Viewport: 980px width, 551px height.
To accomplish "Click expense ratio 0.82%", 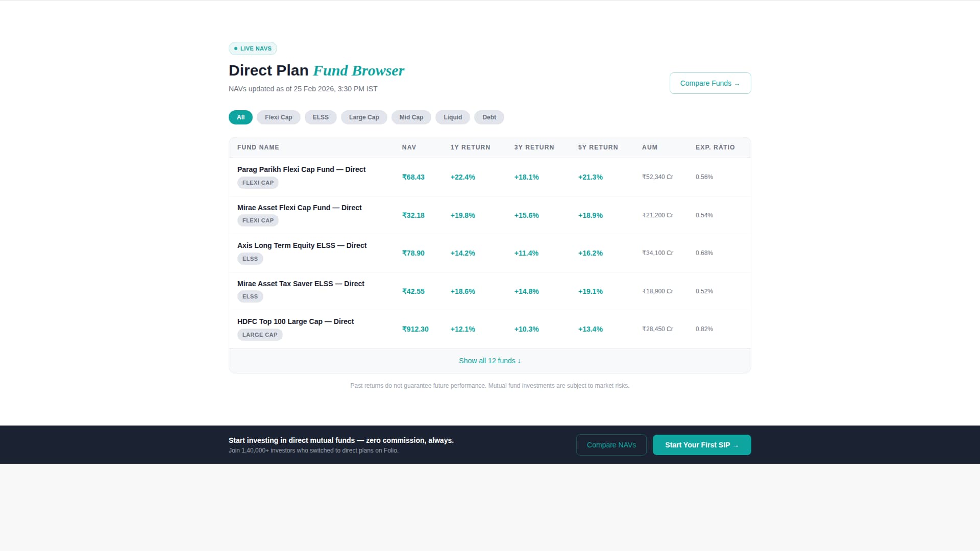I will coord(704,329).
